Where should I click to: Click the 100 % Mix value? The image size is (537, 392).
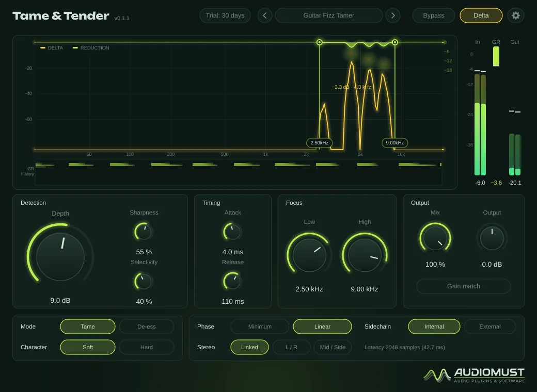coord(435,265)
